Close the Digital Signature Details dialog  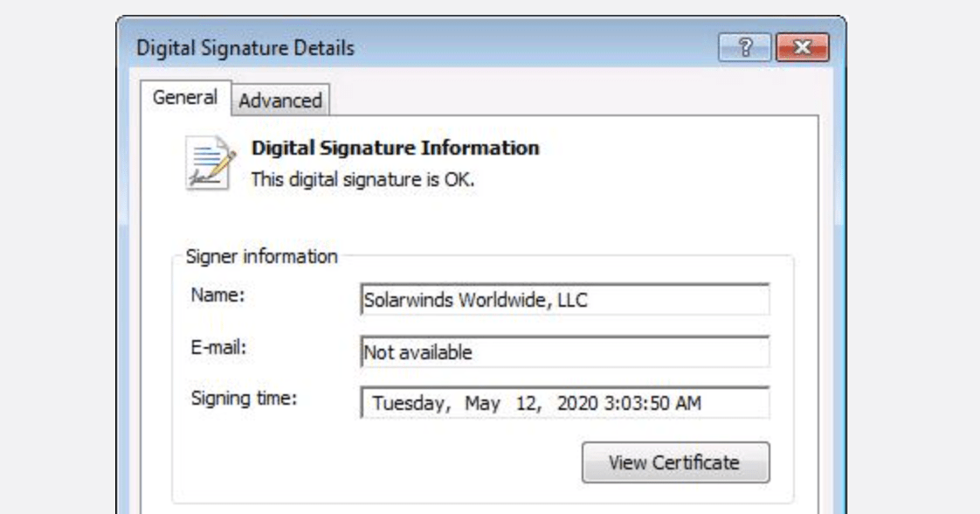coord(803,47)
